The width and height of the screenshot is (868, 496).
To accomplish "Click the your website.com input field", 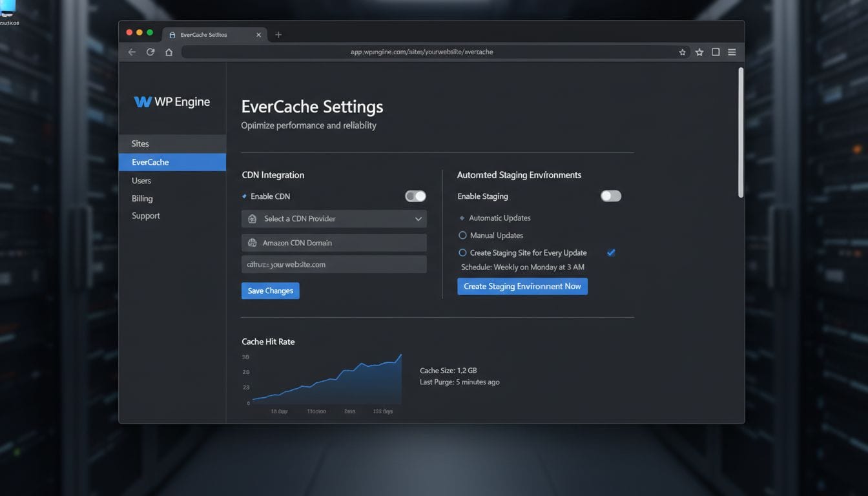I will coord(334,264).
